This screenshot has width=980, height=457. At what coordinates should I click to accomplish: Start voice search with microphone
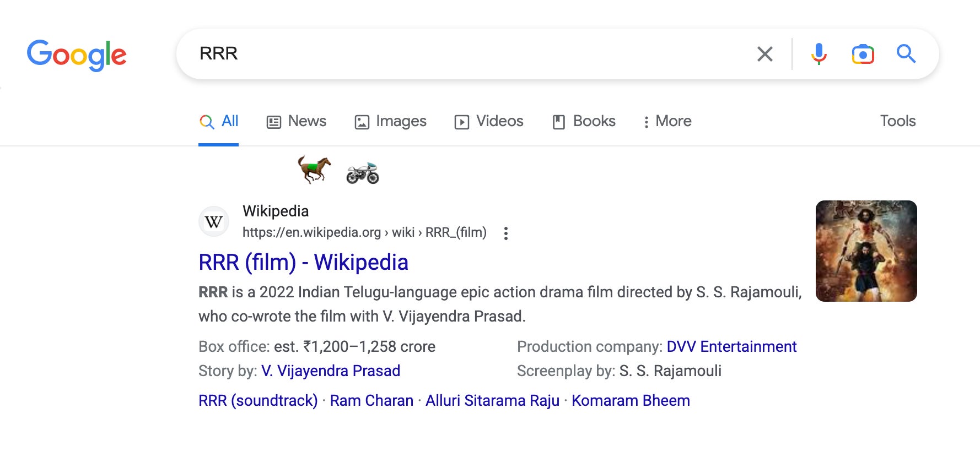(x=819, y=54)
